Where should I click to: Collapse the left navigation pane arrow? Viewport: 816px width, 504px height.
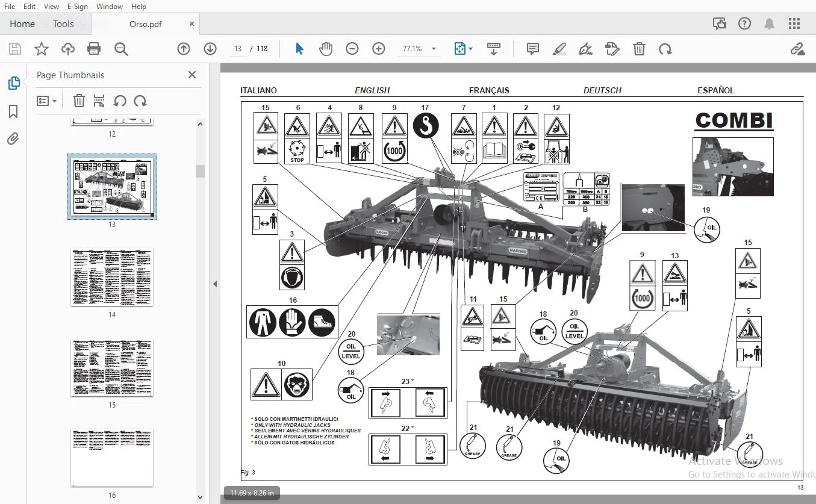coord(215,284)
